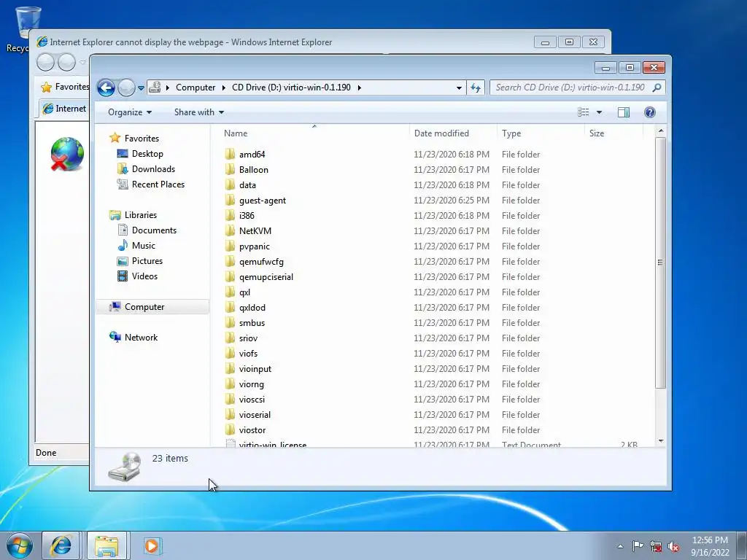Expand arrow after Computer in address path
Screen dimensions: 747x560
[223, 87]
